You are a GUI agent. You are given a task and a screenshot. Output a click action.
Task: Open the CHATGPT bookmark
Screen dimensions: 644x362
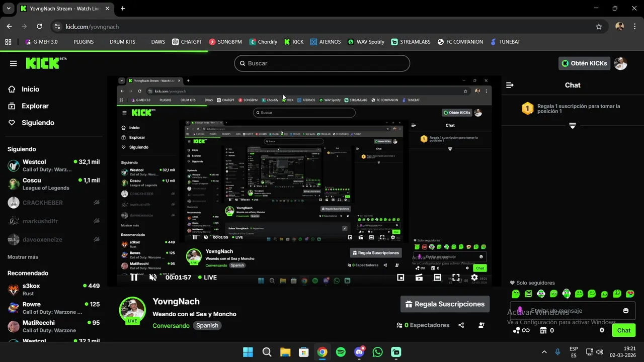188,42
